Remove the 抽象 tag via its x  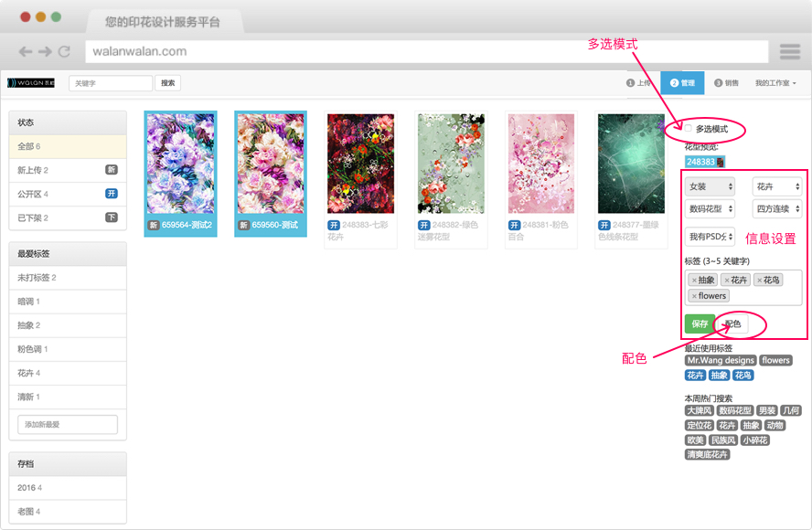(694, 281)
